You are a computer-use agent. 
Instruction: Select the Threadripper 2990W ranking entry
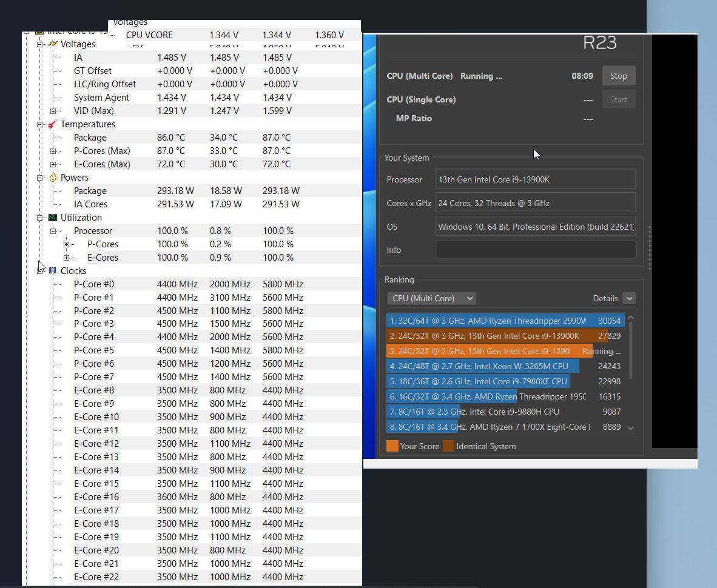coord(505,321)
